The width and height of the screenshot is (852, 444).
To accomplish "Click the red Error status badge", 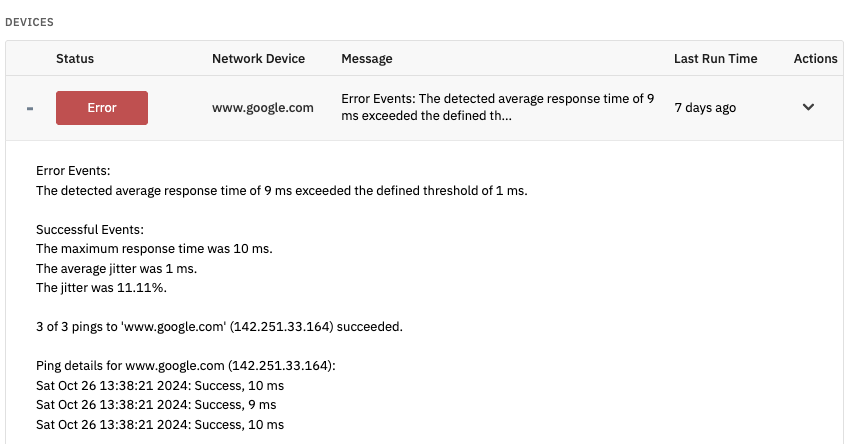I will coord(102,108).
